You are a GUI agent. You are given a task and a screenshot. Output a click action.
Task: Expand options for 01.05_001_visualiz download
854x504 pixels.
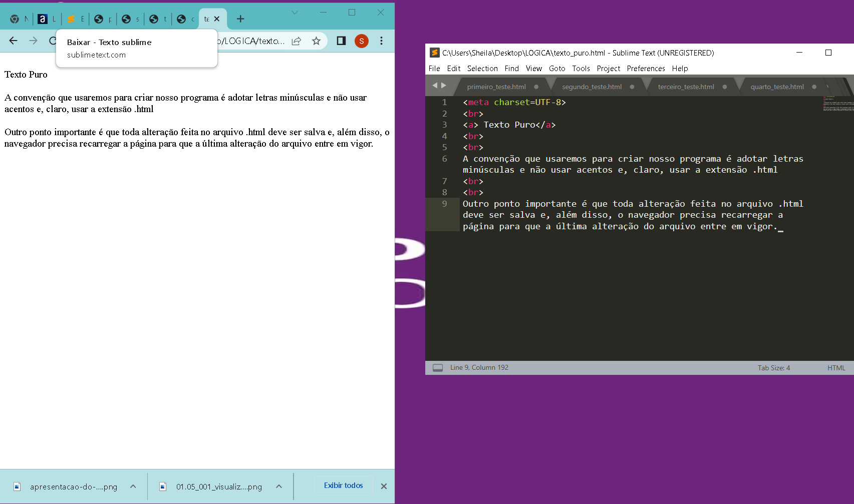[x=279, y=486]
